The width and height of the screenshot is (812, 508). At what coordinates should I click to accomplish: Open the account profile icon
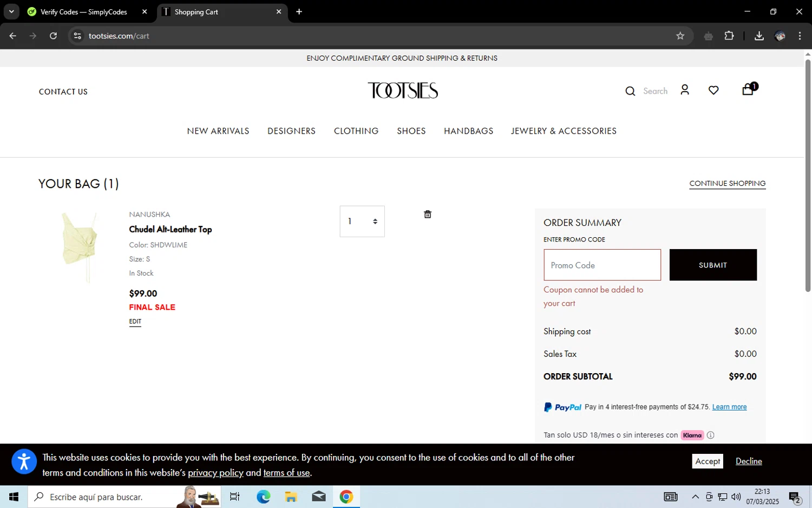click(x=685, y=90)
